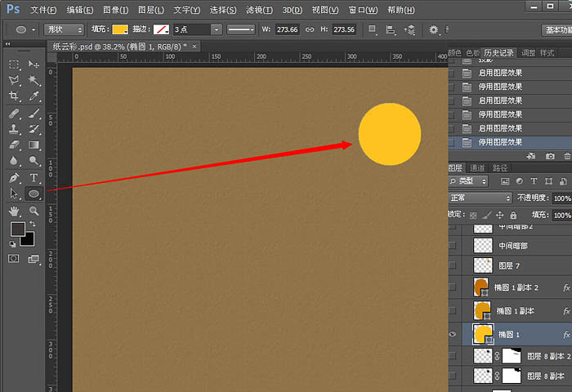Select the Magic Wand tool
Screen dimensions: 572x392
pyautogui.click(x=34, y=80)
